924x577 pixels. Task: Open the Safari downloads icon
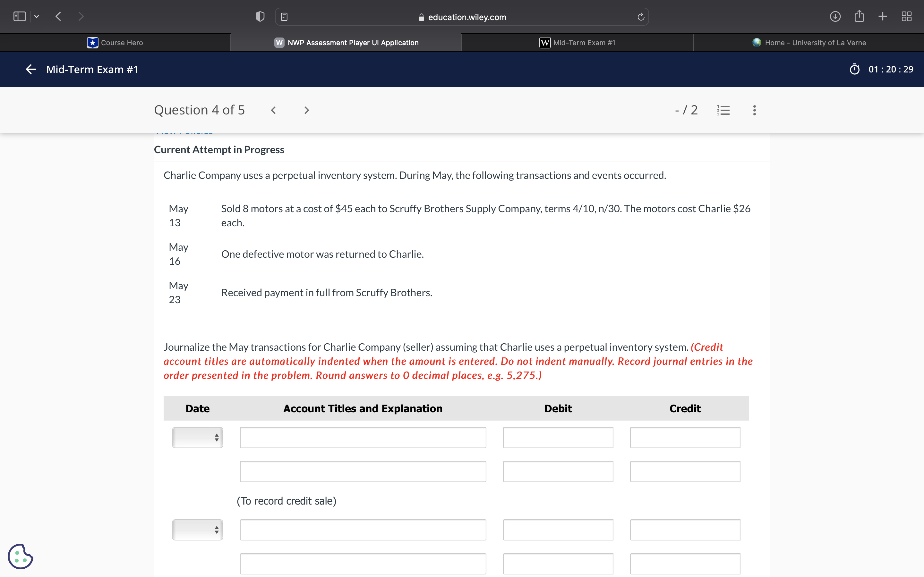(835, 16)
